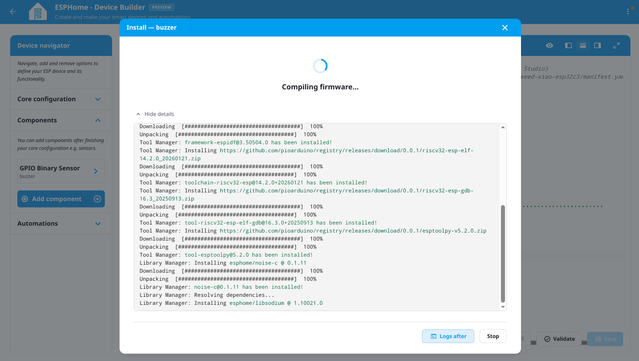Click the 'Install — buzzer' dialog title
This screenshot has width=639, height=361.
pyautogui.click(x=151, y=27)
